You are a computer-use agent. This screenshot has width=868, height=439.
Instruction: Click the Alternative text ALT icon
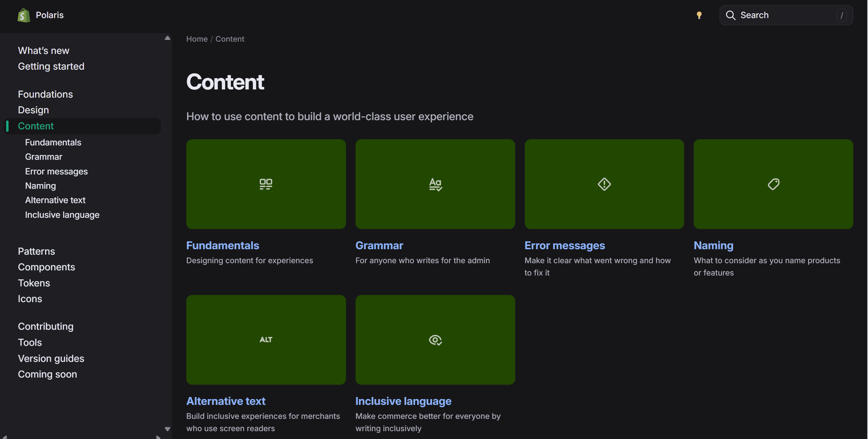coord(266,340)
